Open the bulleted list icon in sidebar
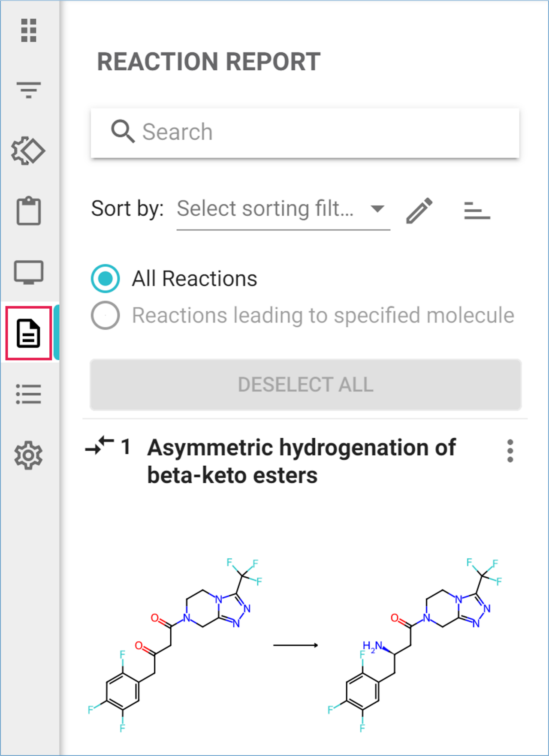Viewport: 549px width, 756px height. (29, 394)
